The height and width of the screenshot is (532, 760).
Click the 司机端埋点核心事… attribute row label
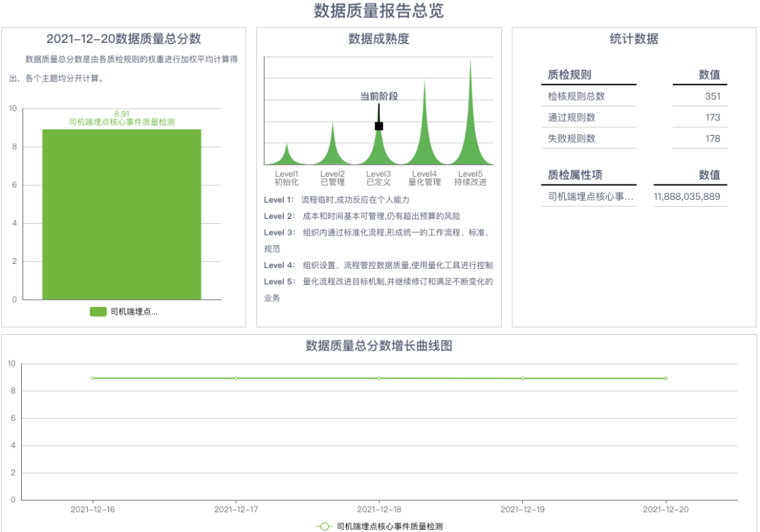click(x=590, y=196)
